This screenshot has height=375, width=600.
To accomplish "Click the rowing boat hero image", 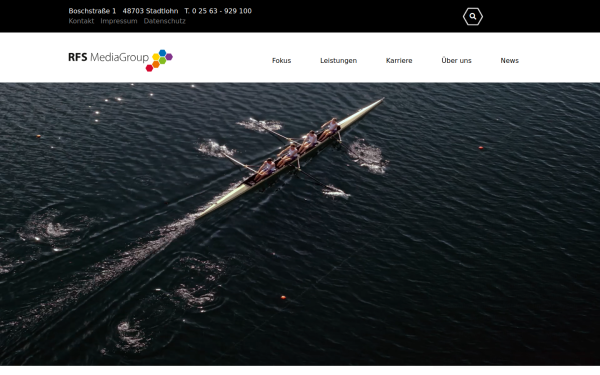I will pyautogui.click(x=300, y=224).
